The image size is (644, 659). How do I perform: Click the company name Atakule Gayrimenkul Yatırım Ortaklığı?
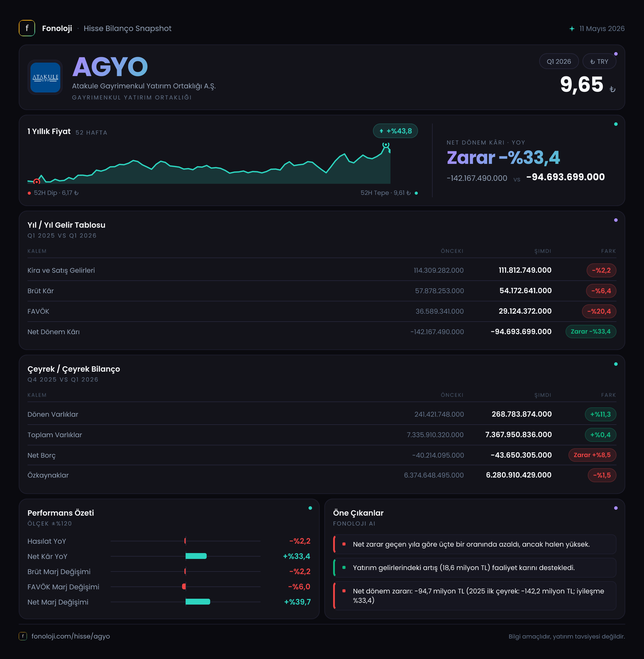[x=144, y=86]
